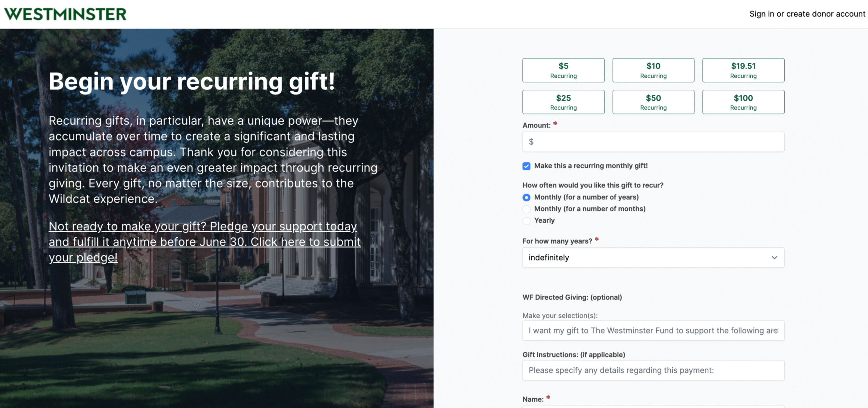Viewport: 868px width, 408px height.
Task: Choose the $19.51 recurring gift option
Action: click(x=743, y=70)
